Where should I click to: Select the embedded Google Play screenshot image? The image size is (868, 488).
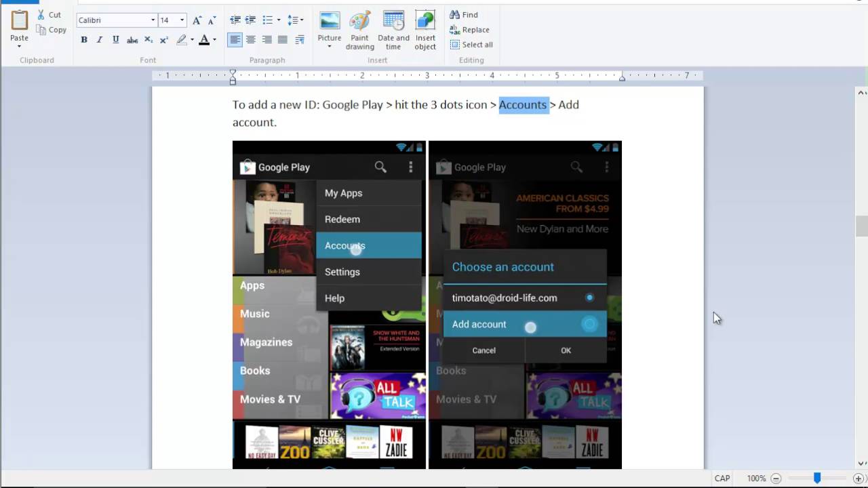pos(427,305)
